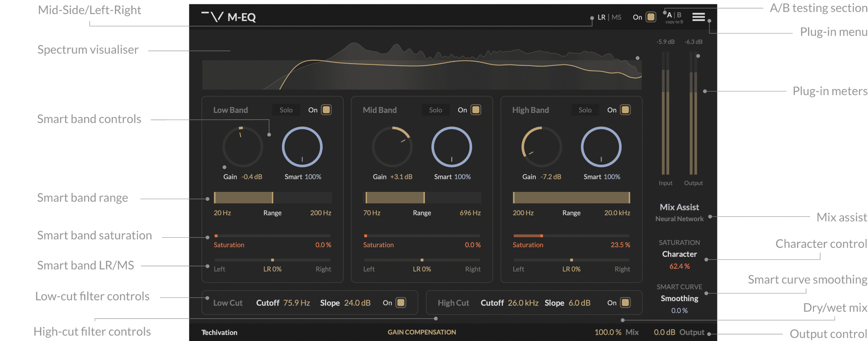Click the Mid Band saturation slider
Screen dimensions: 868x341
pyautogui.click(x=422, y=236)
